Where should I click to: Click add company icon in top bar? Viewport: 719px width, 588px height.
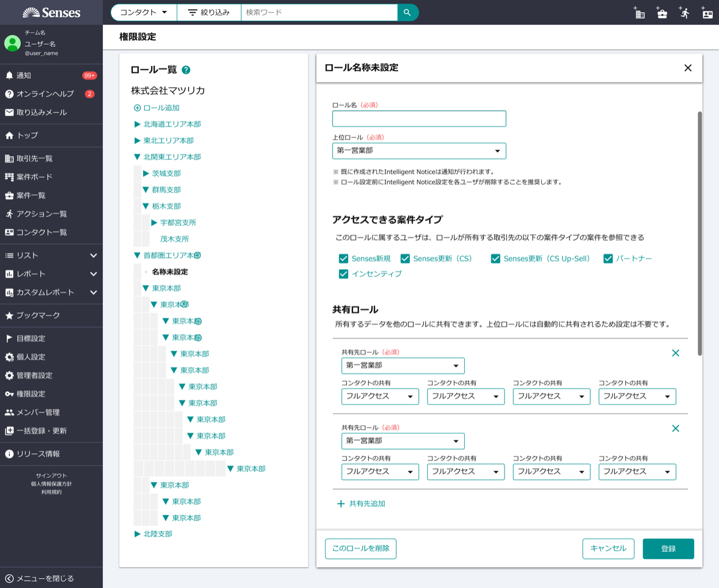tap(639, 13)
